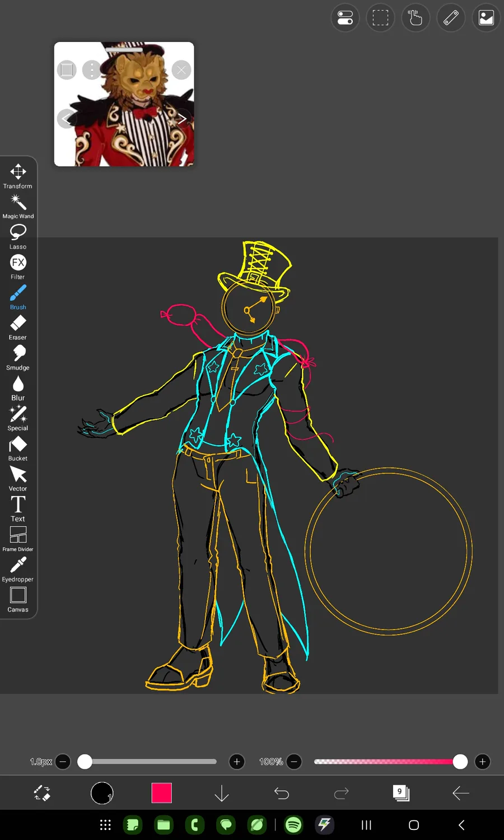
Task: Toggle the quick settings switch icon
Action: 345,18
